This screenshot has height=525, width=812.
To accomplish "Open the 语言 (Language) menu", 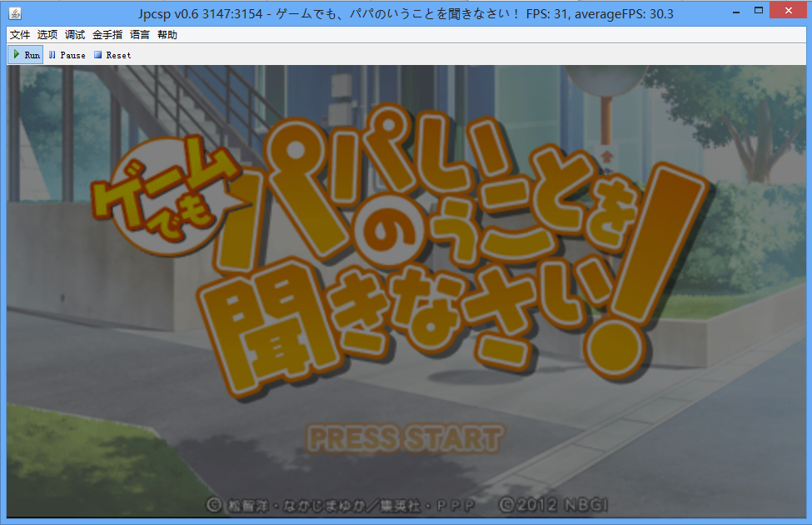I will 140,35.
